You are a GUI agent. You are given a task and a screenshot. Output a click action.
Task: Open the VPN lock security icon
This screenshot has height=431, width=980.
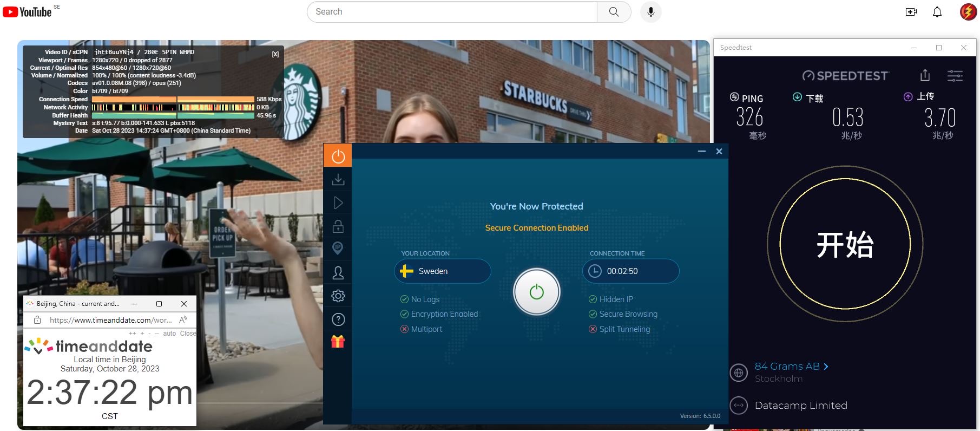(x=338, y=226)
